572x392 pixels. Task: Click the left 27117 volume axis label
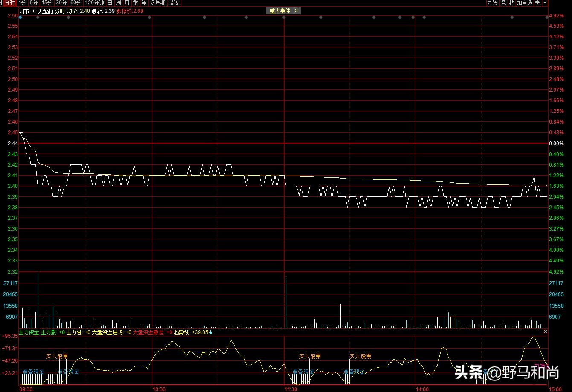pos(11,283)
